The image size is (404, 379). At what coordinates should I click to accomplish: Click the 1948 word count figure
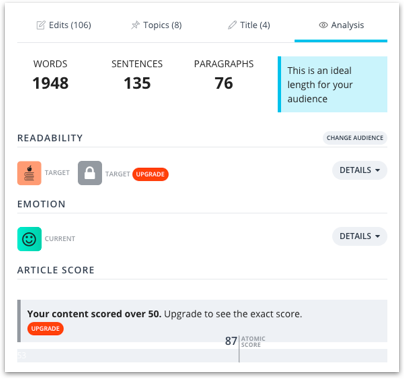point(50,83)
